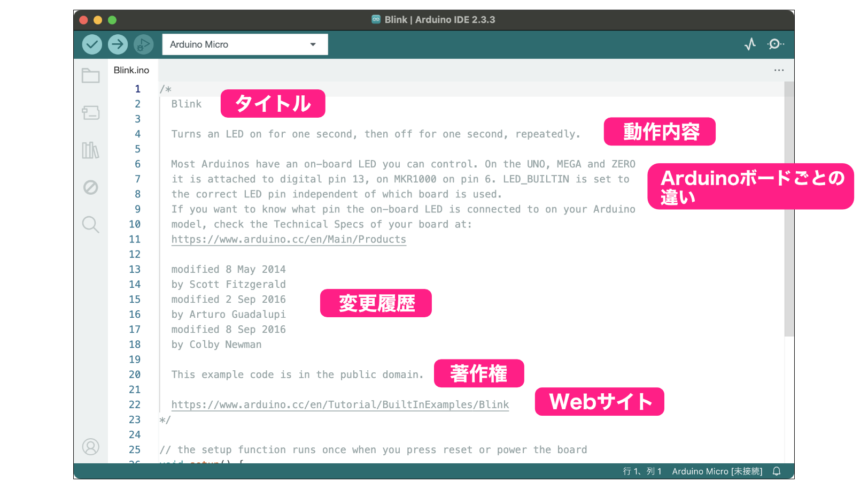
Task: Click the setup function comment line
Action: coord(373,449)
